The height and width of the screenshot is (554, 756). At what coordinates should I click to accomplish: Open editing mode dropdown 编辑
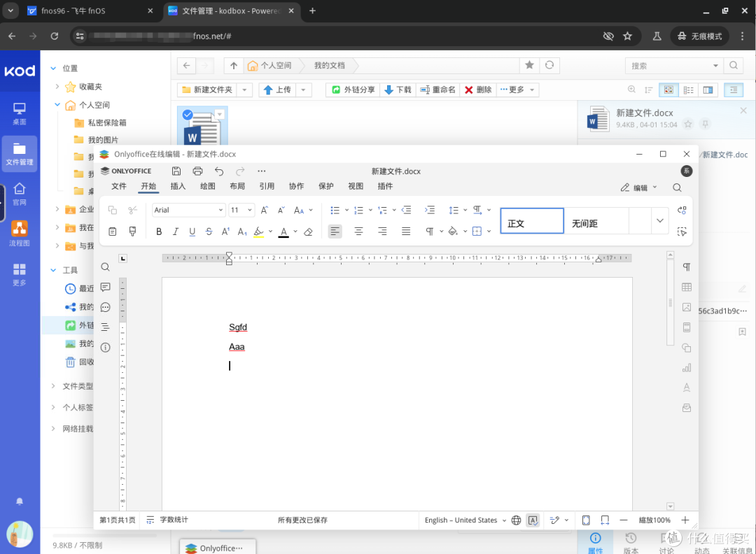639,188
